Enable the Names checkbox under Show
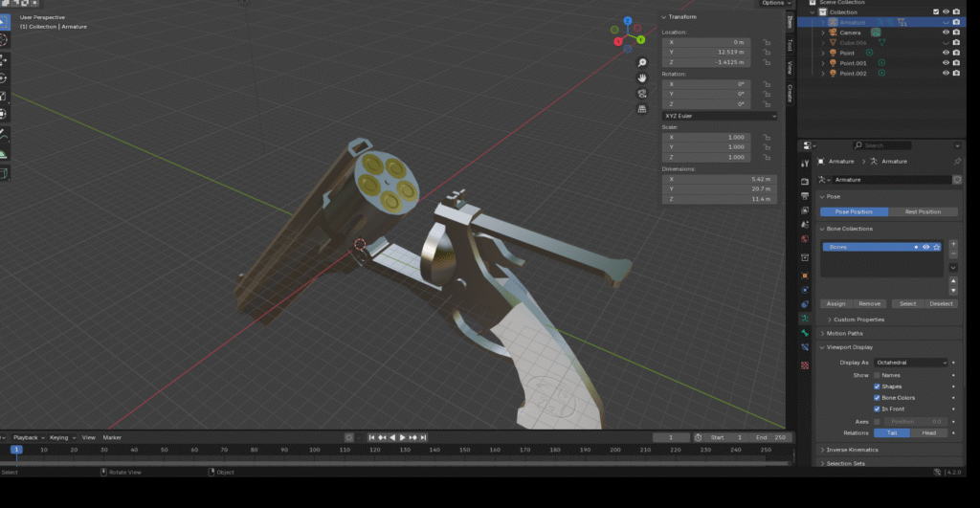 click(x=877, y=375)
